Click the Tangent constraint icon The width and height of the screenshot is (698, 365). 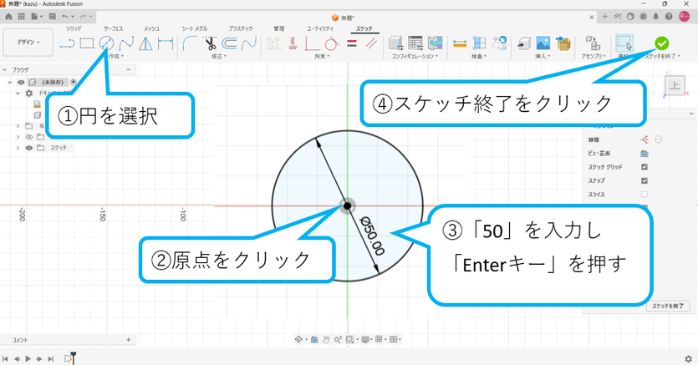(x=332, y=44)
